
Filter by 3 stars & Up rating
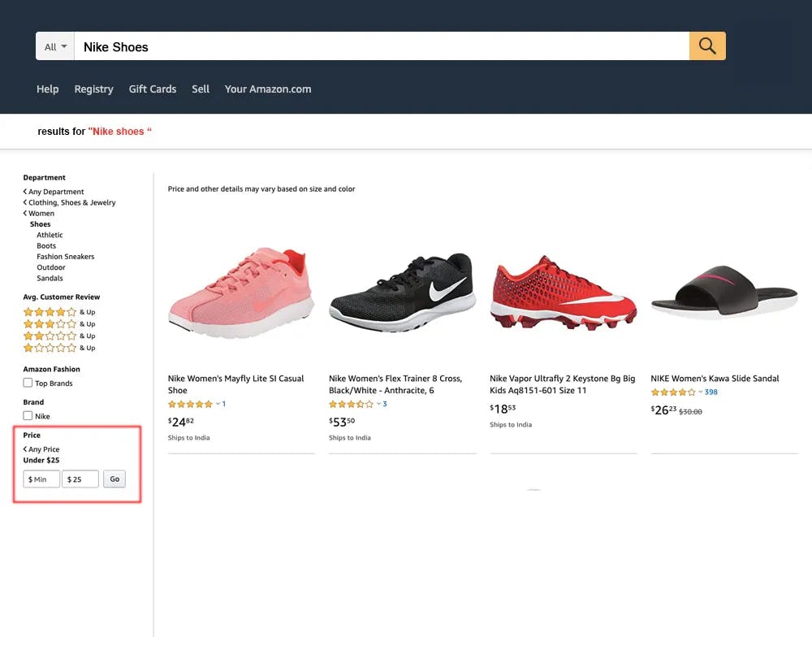[x=59, y=324]
